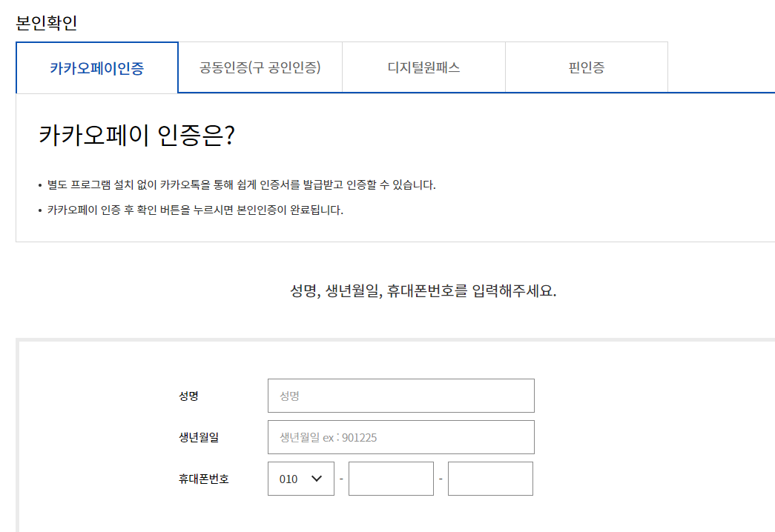The width and height of the screenshot is (775, 532).
Task: Click the 성명 field label
Action: point(188,396)
